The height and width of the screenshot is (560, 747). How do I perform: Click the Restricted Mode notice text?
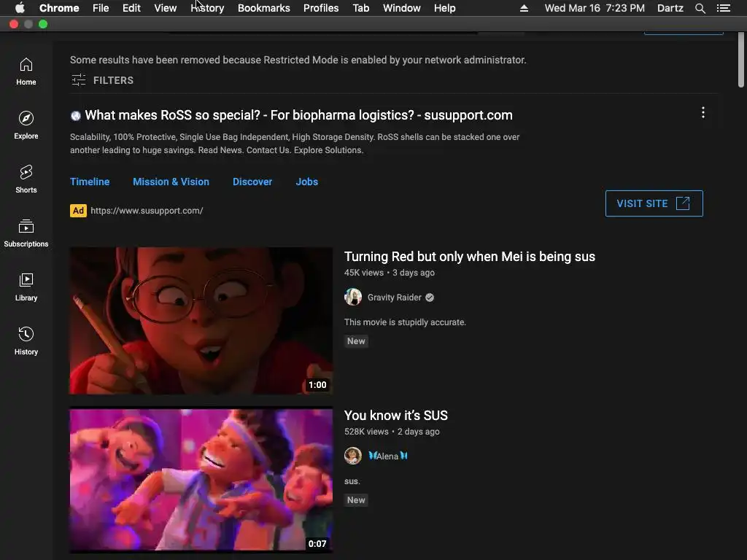(x=298, y=60)
